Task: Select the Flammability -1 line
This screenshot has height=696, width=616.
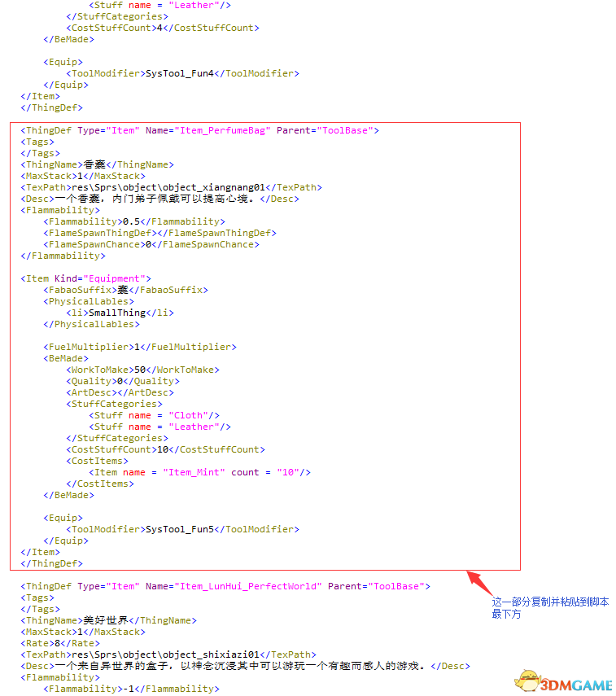Action: (131, 689)
